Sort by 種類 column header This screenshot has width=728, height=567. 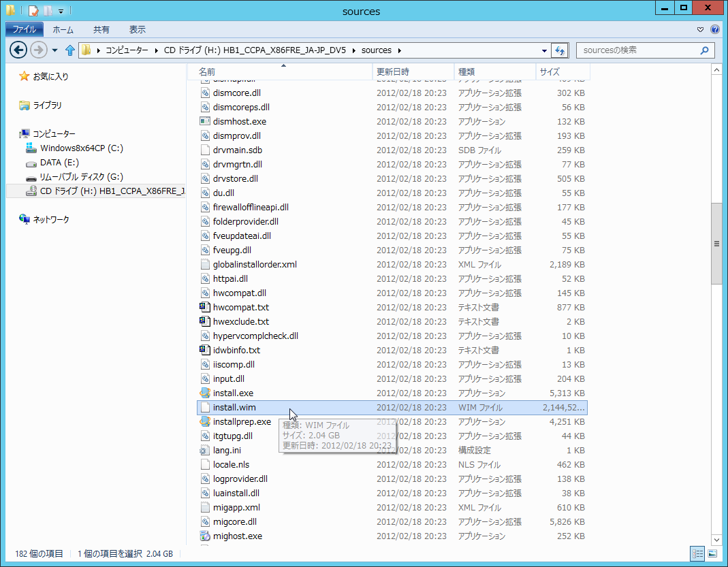click(x=495, y=72)
